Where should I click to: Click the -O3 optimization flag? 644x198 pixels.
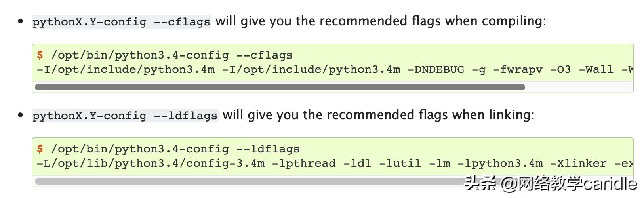(560, 70)
